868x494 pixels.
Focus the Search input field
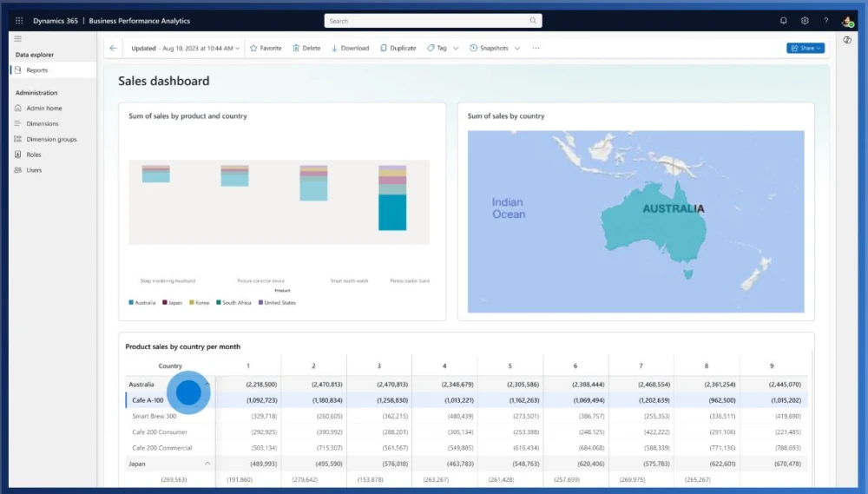433,21
